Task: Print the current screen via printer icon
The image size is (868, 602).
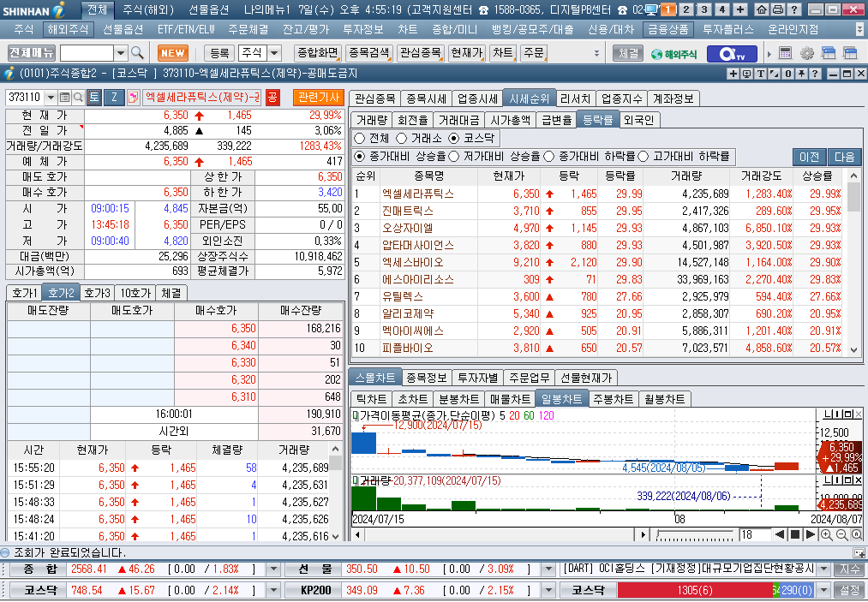Action: (778, 9)
